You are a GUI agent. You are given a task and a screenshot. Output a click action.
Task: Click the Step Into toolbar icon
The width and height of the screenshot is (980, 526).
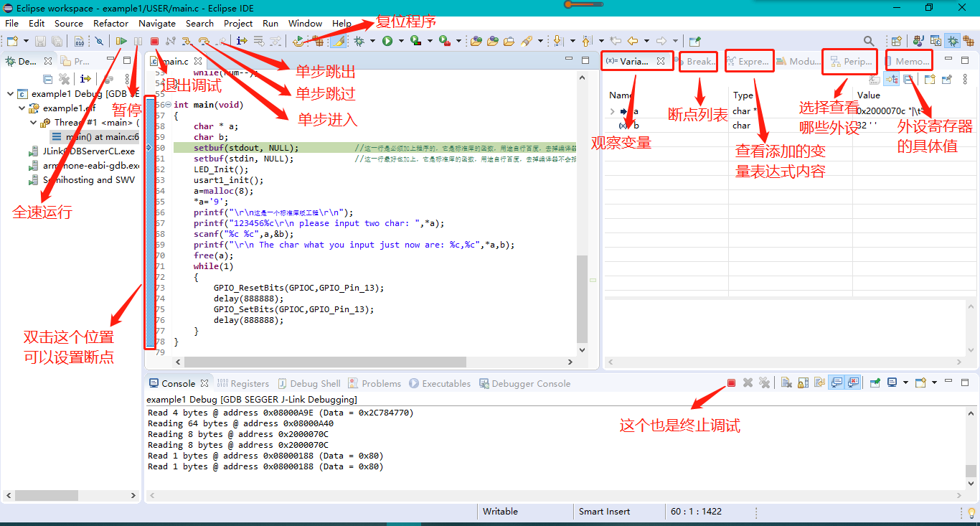(x=186, y=41)
